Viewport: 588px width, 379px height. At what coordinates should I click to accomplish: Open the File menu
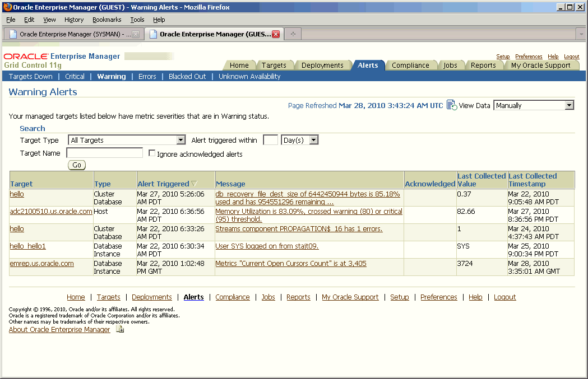[x=11, y=20]
